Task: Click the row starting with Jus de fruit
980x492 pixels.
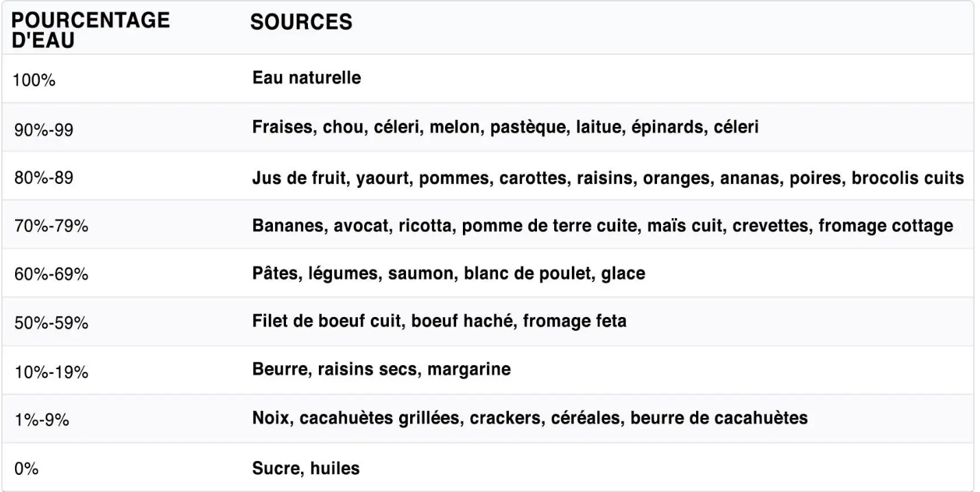Action: tap(608, 176)
